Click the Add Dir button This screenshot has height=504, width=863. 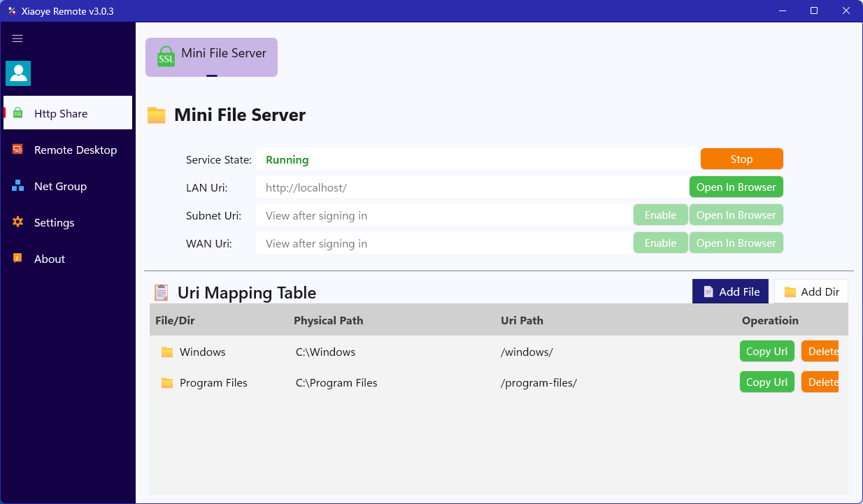coord(811,291)
